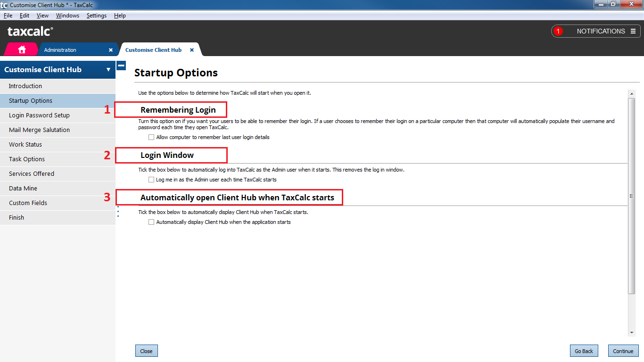Click the taxcalc logo

(30, 32)
